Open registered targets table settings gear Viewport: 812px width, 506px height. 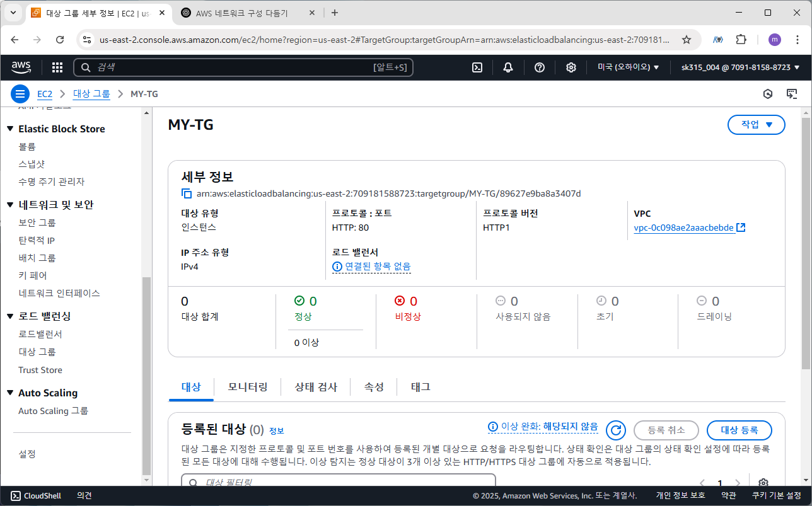(x=763, y=483)
